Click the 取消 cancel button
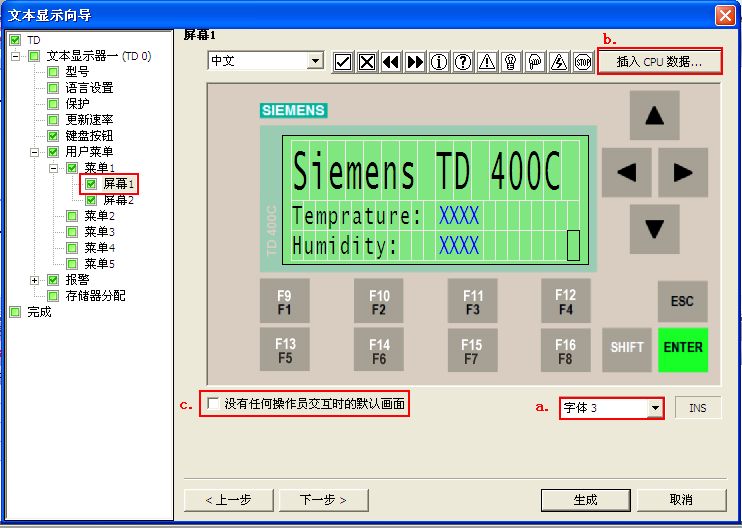Image resolution: width=742 pixels, height=528 pixels. tap(681, 500)
